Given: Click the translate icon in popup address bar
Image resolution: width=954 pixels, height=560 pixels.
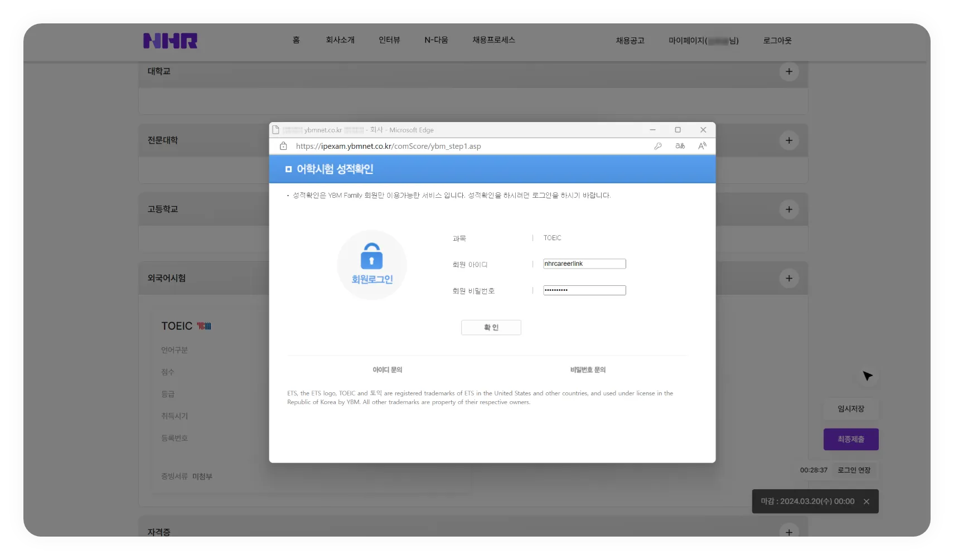Looking at the screenshot, I should click(680, 146).
